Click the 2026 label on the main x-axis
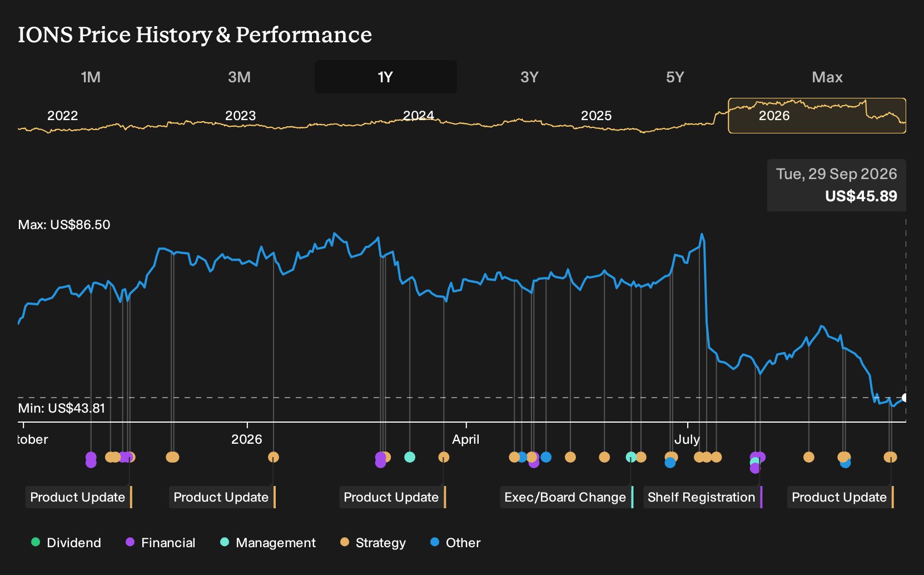The width and height of the screenshot is (924, 575). [x=247, y=439]
